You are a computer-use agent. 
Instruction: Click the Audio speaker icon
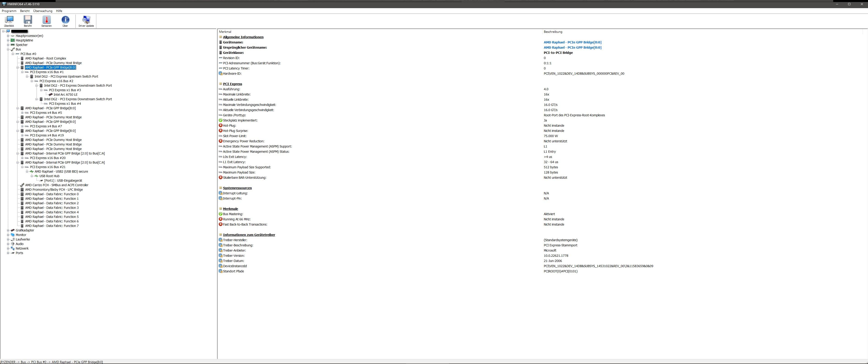click(13, 244)
